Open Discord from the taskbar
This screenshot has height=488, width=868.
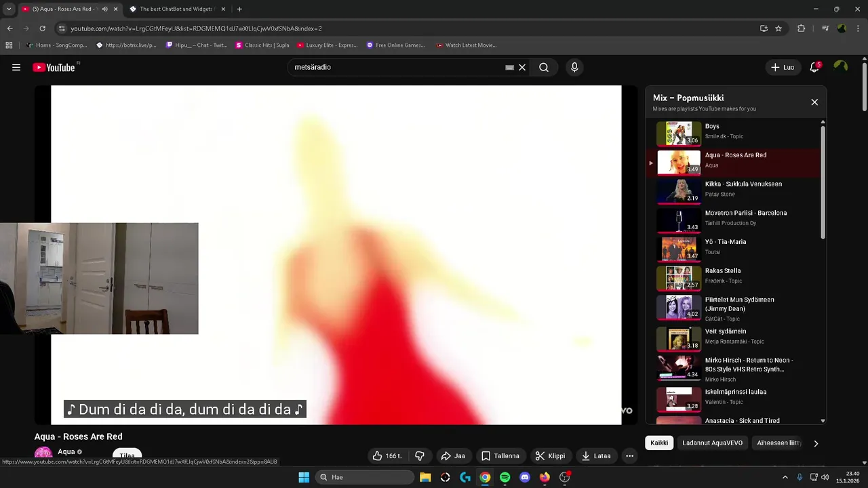click(x=524, y=477)
